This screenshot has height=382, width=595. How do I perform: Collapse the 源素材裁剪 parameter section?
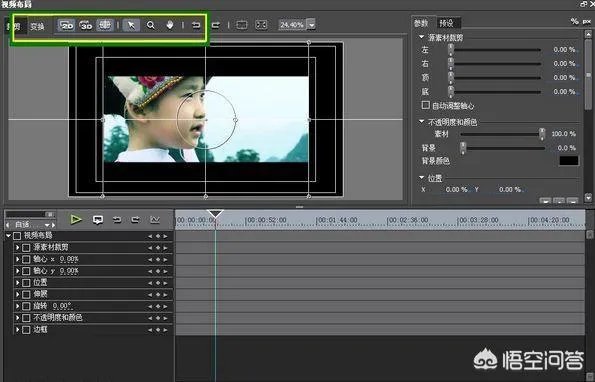point(422,37)
